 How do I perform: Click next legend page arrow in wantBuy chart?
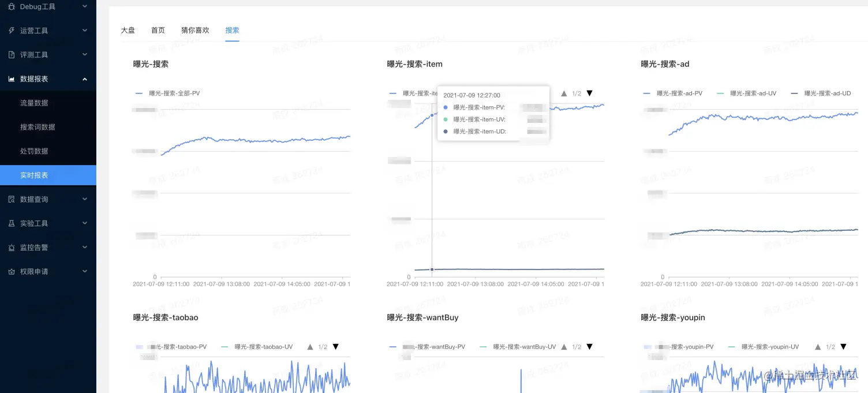(589, 347)
